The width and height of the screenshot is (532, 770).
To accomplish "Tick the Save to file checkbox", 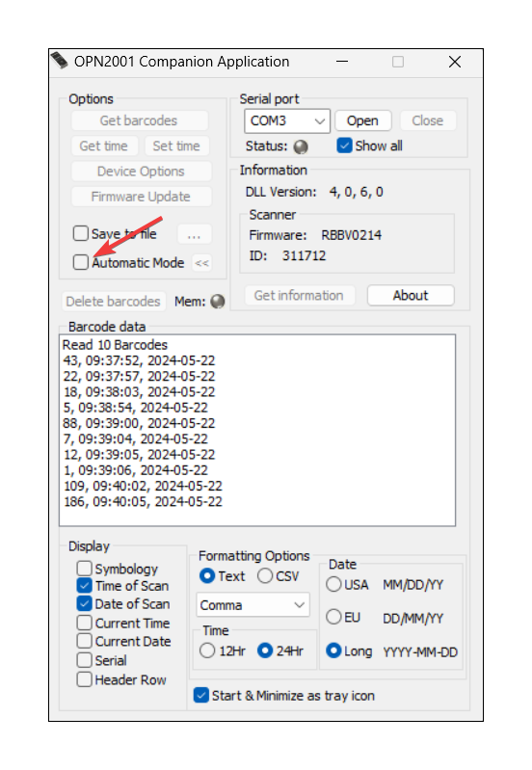I will [x=81, y=233].
